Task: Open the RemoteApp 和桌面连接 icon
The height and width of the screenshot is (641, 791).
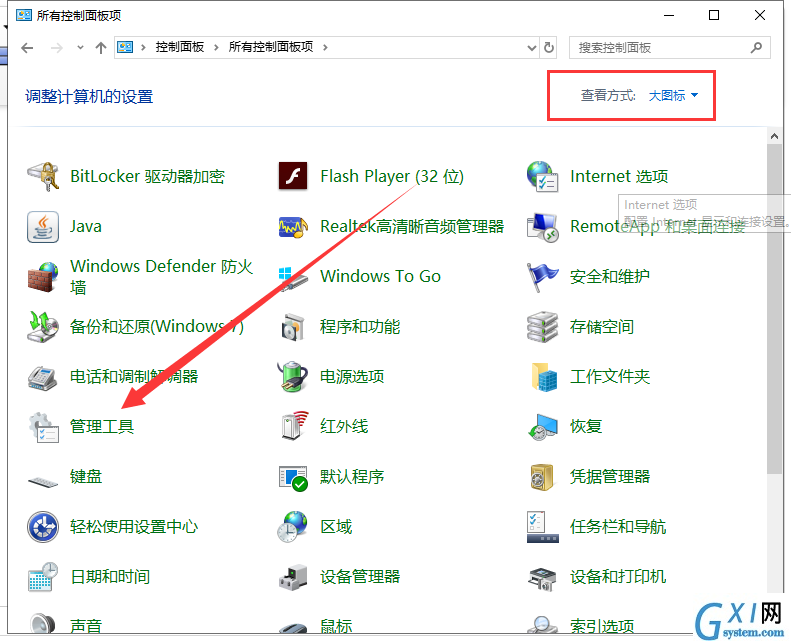Action: coord(542,227)
